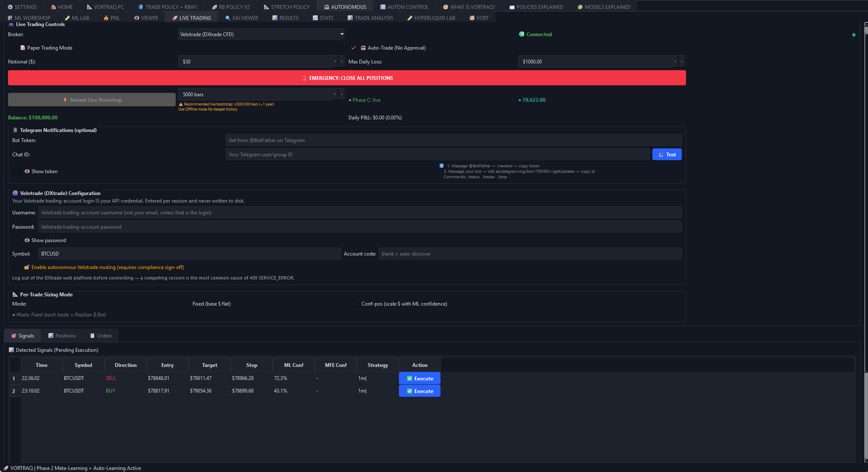Toggle Auto-Trade (No Approval) checkbox

tap(354, 48)
